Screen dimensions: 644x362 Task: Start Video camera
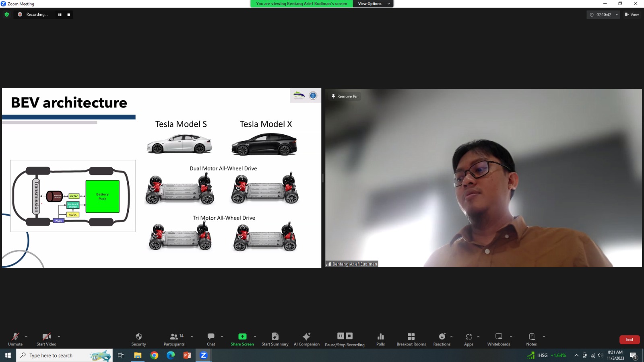pos(46,339)
